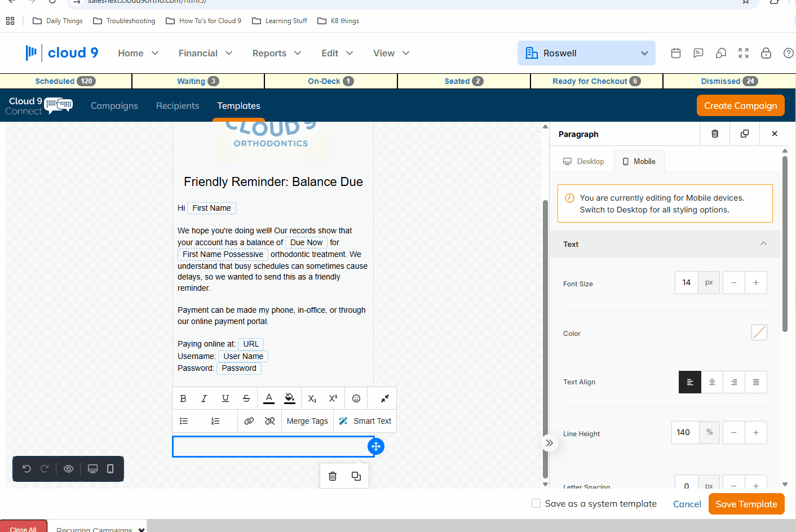Delete element via Paragraph panel trash icon
Image resolution: width=796 pixels, height=532 pixels.
pyautogui.click(x=715, y=134)
